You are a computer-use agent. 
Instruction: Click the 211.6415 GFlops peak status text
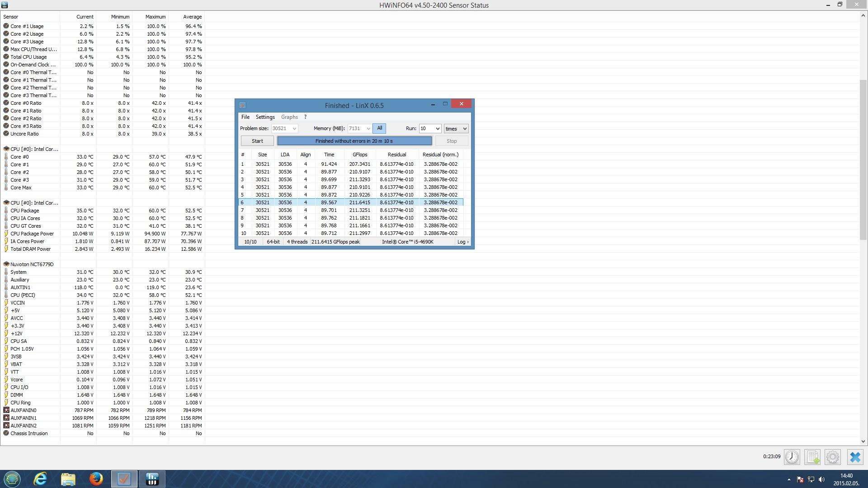(335, 242)
